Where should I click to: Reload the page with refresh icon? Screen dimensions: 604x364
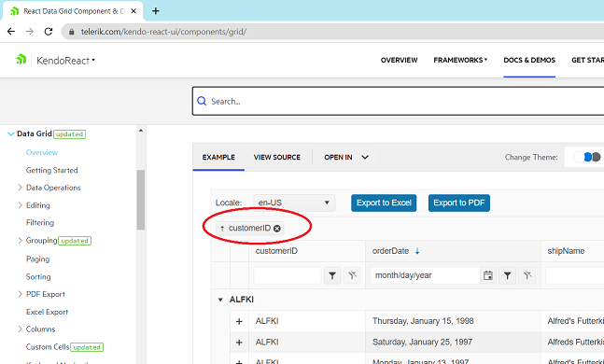pos(49,32)
